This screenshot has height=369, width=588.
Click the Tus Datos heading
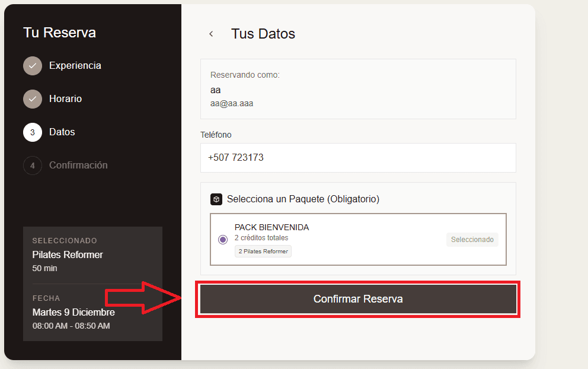pyautogui.click(x=263, y=34)
